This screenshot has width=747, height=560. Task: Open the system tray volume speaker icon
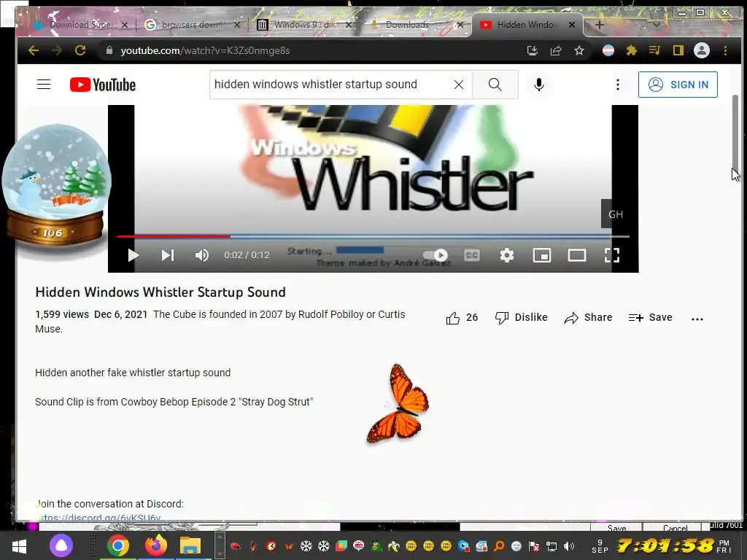pyautogui.click(x=568, y=546)
